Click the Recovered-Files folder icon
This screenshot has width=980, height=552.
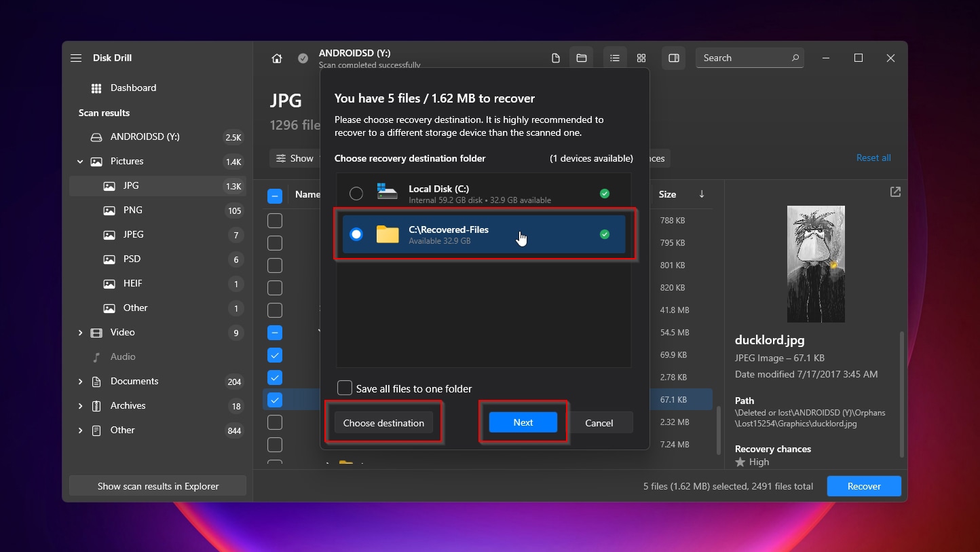click(x=388, y=234)
